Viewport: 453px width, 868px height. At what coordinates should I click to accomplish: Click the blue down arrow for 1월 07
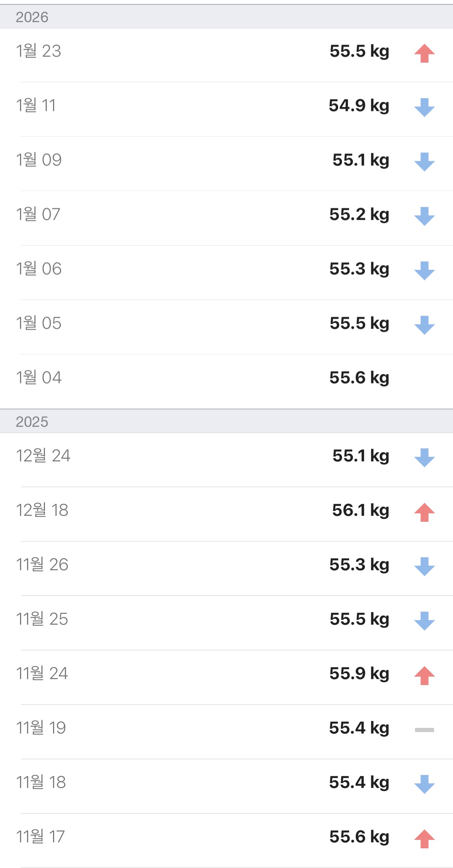click(x=424, y=216)
